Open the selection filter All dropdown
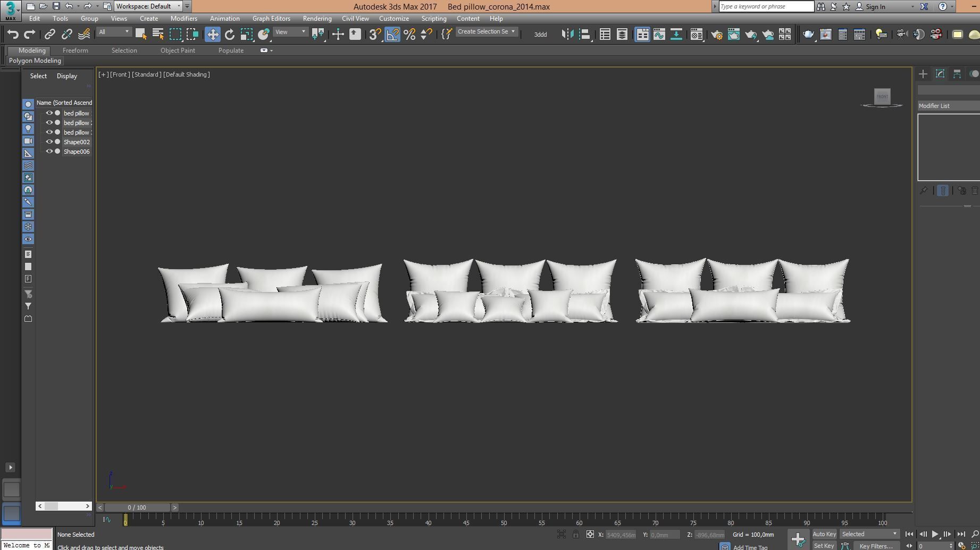 (x=114, y=32)
